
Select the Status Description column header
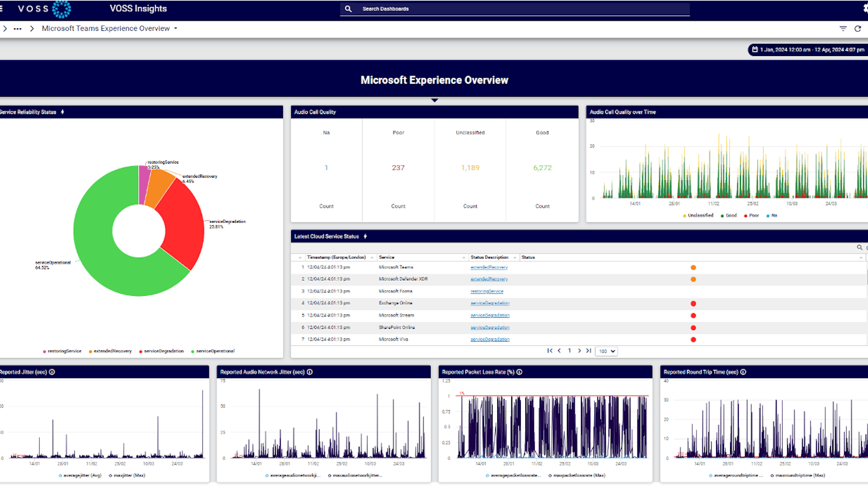point(489,257)
